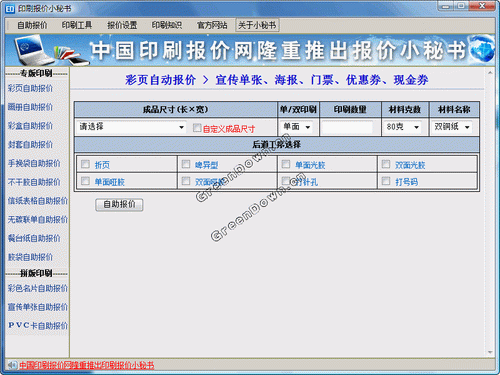Open the 画册自助报价 sidebar link
Screen dimensions: 500x375
pyautogui.click(x=30, y=107)
